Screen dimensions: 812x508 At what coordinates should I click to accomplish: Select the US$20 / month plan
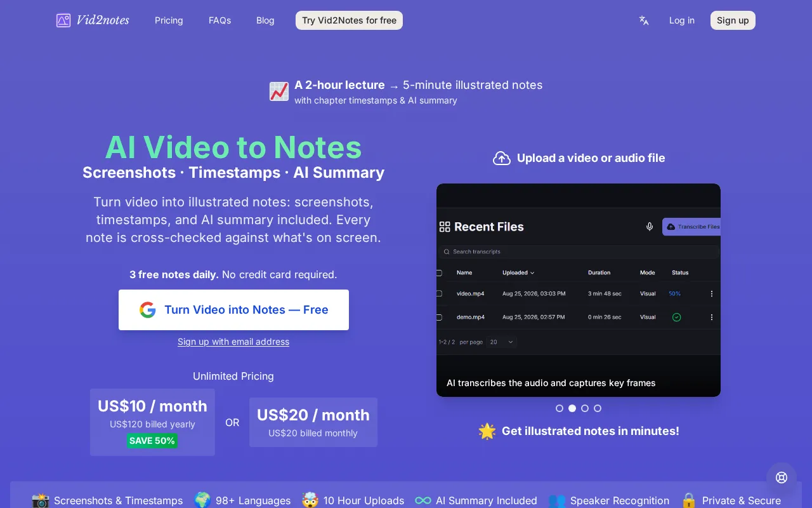pos(313,422)
